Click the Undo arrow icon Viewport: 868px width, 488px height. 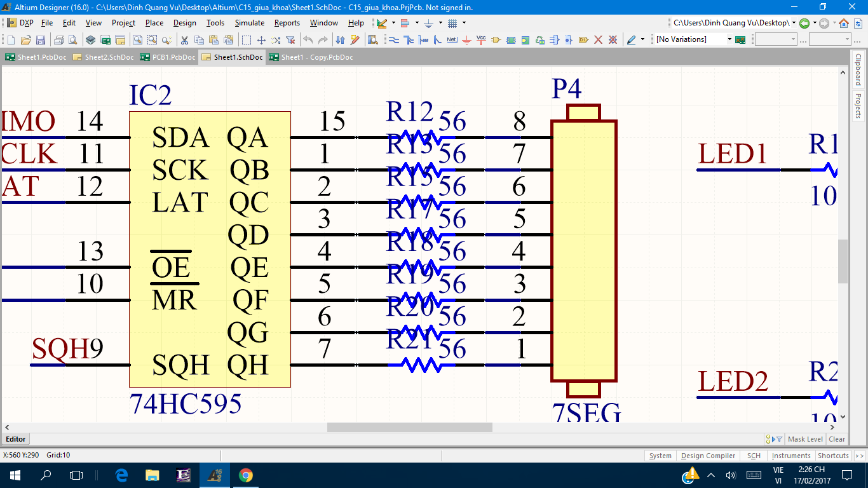pos(308,40)
